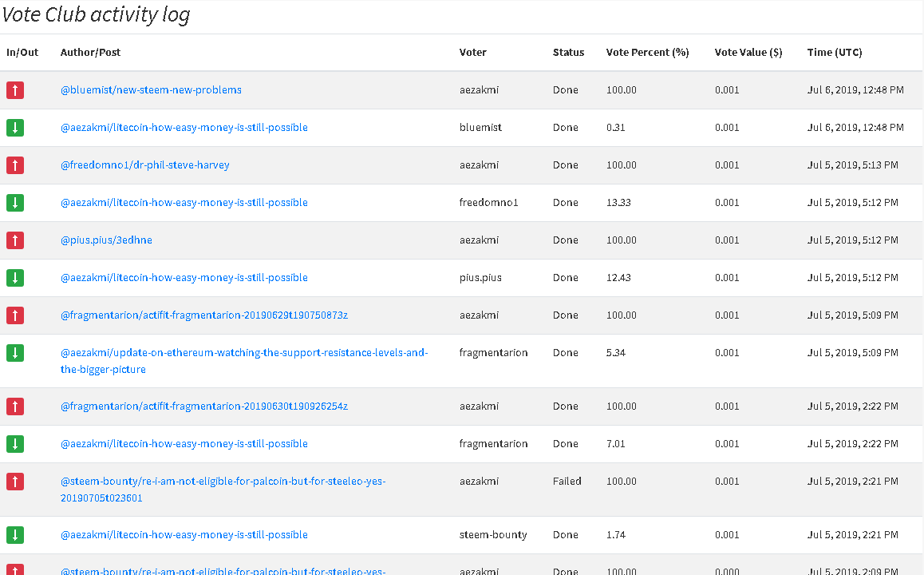
Task: Open actifit-fragmentarion-20190630t190926254z post link
Action: [x=204, y=406]
